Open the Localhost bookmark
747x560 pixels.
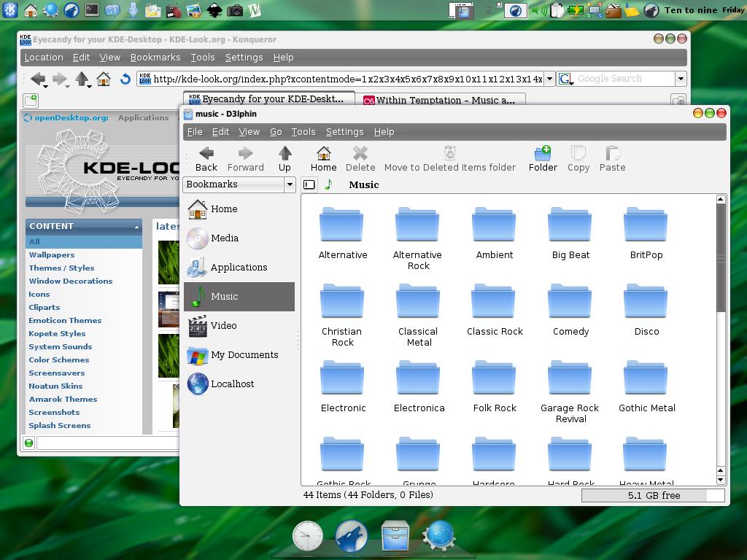click(x=239, y=384)
